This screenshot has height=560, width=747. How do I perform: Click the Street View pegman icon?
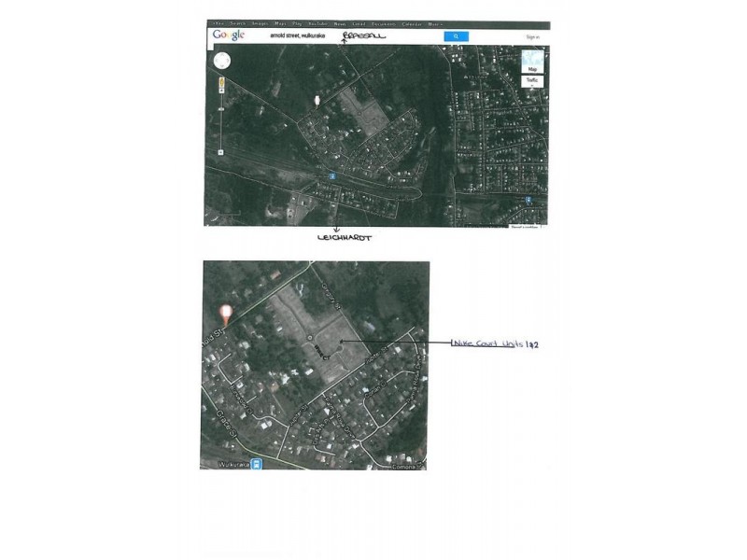220,83
